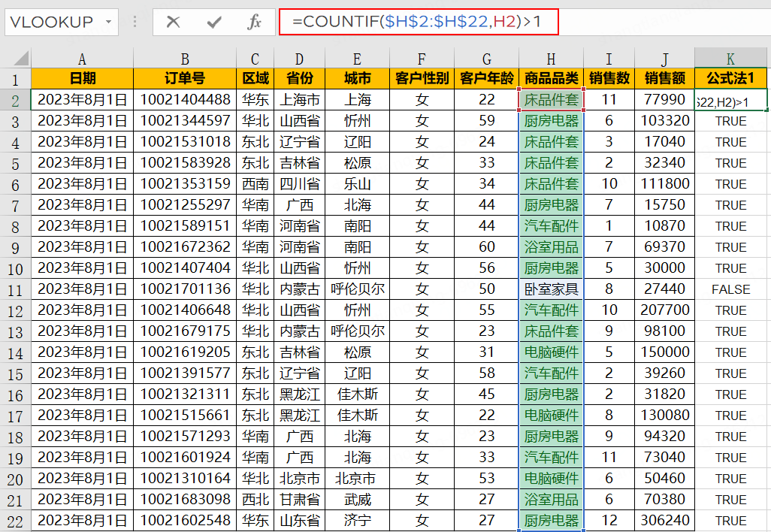Select column A header
Viewport: 771px width, 532px height.
82,59
